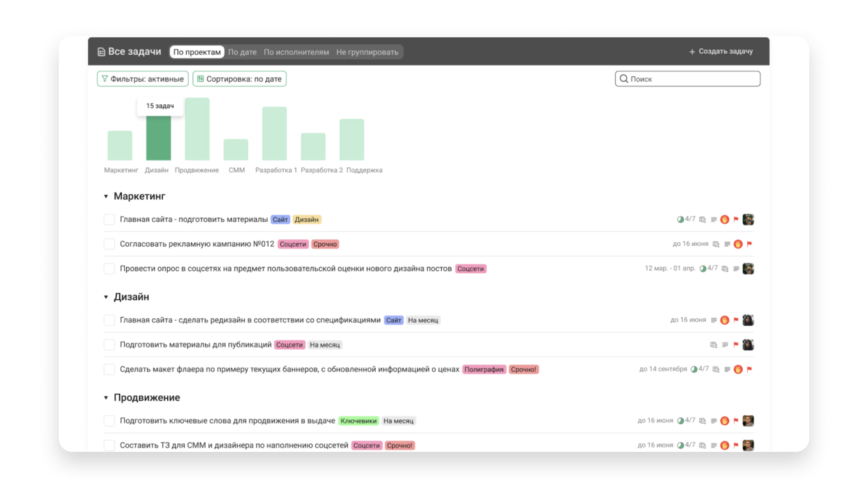The height and width of the screenshot is (488, 868).
Task: Click the red flag on 'Подготовить ключевые слова' row
Action: 736,421
